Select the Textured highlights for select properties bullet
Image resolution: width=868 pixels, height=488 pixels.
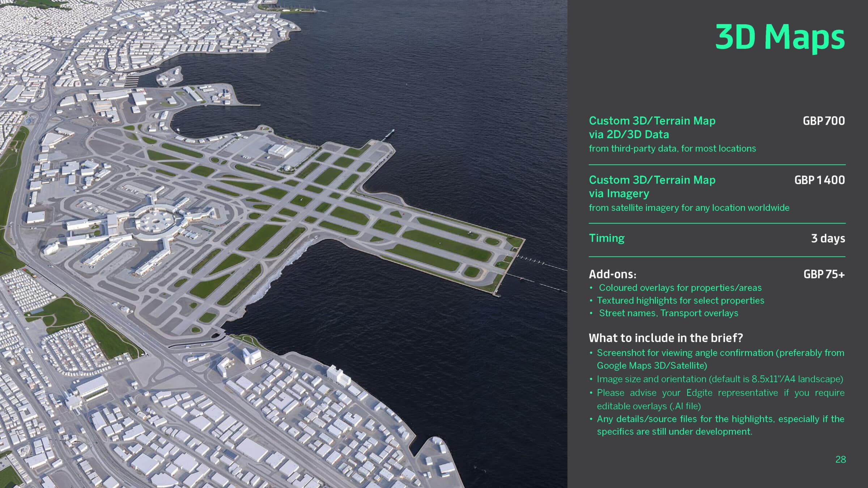(x=680, y=300)
